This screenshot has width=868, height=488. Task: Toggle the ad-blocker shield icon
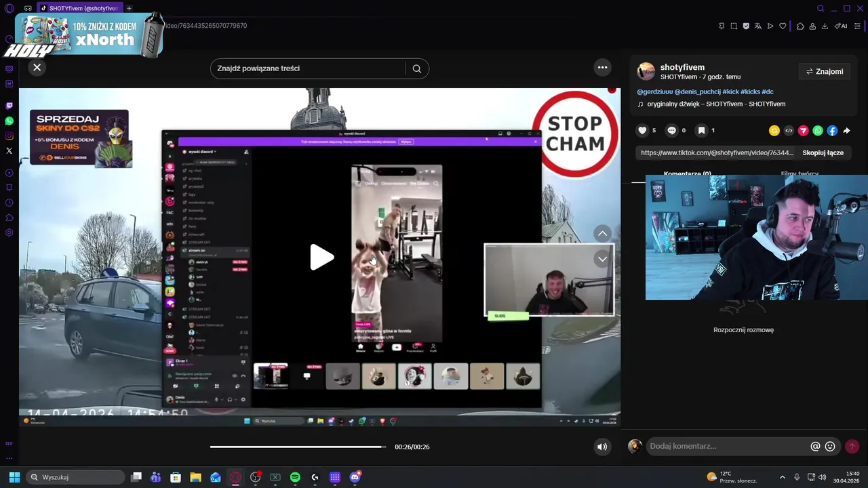pyautogui.click(x=746, y=26)
